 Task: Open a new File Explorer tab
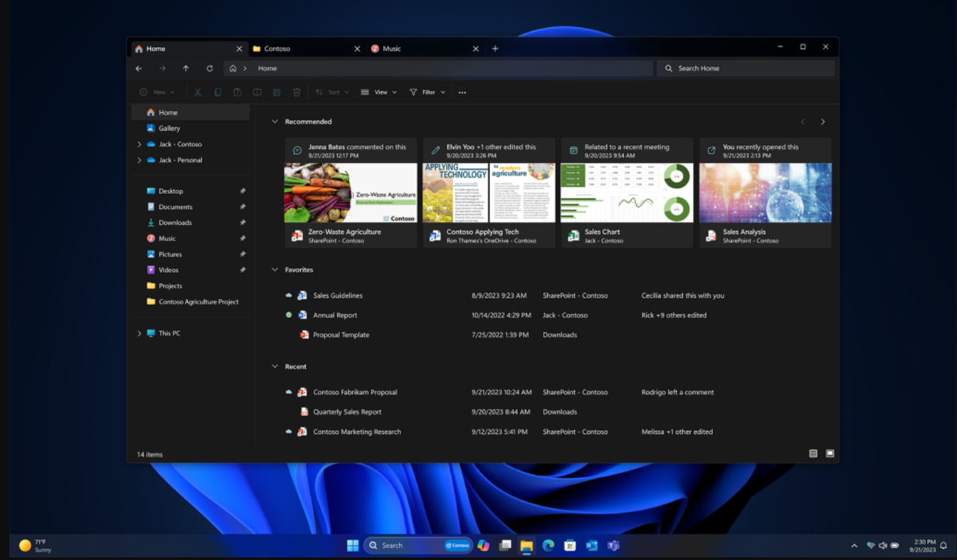tap(495, 48)
